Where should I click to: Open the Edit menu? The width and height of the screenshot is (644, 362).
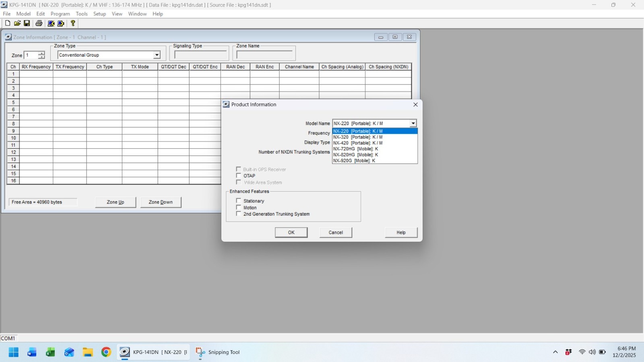(x=41, y=14)
